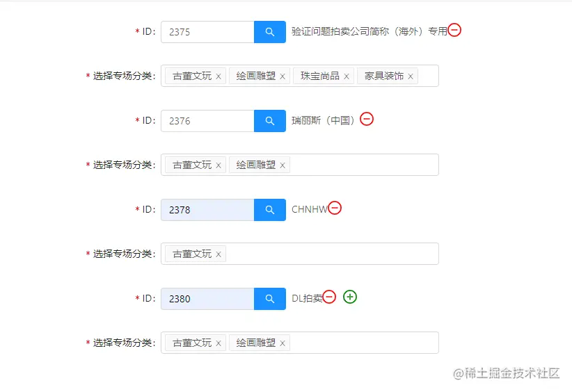Remove 绘画雕塑 tag in the 瑞丽斯 category selector
This screenshot has width=572, height=392.
(x=283, y=165)
